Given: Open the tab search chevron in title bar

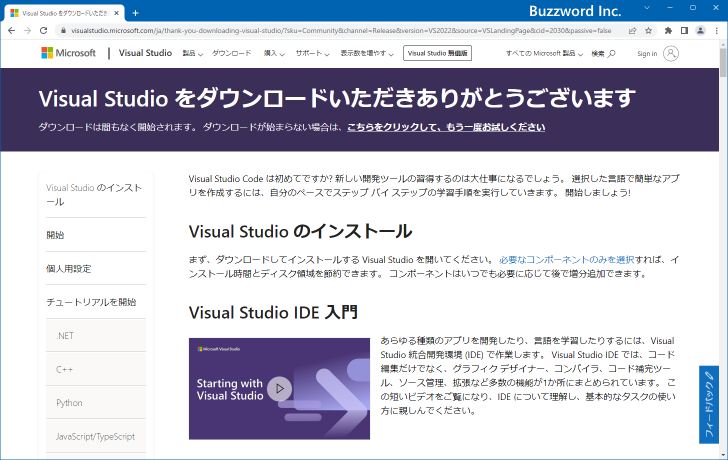Looking at the screenshot, I should pos(647,8).
